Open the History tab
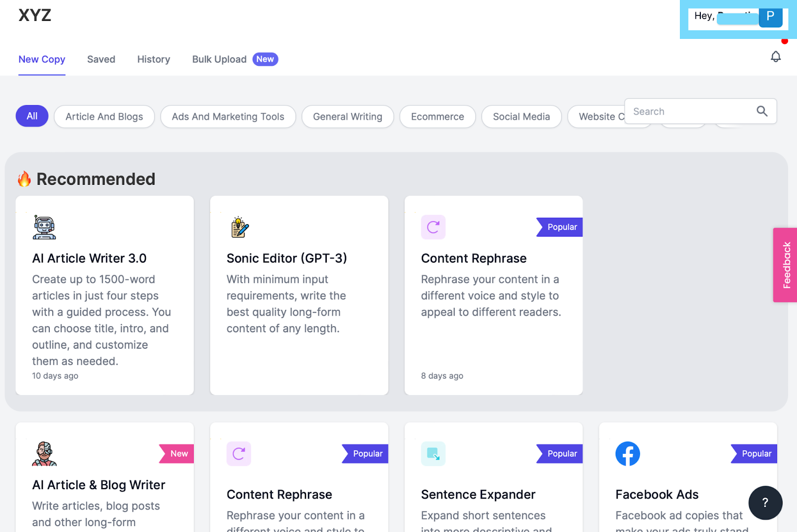This screenshot has width=797, height=532. pos(154,59)
